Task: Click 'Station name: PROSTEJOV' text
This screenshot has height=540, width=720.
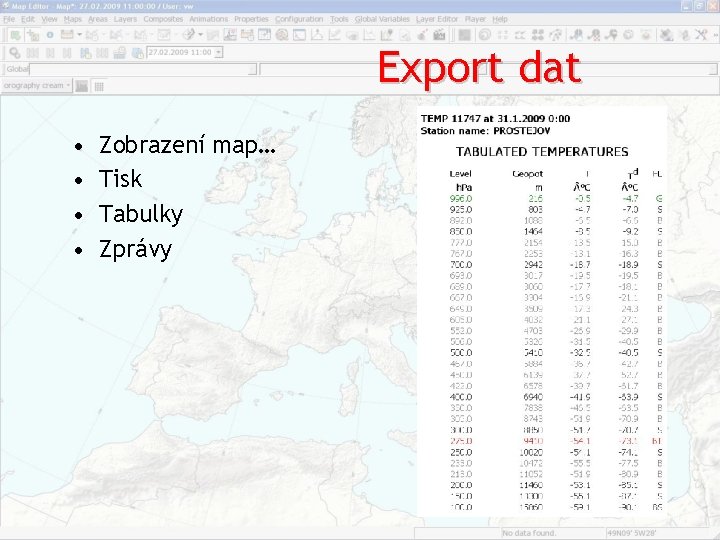Action: [485, 131]
